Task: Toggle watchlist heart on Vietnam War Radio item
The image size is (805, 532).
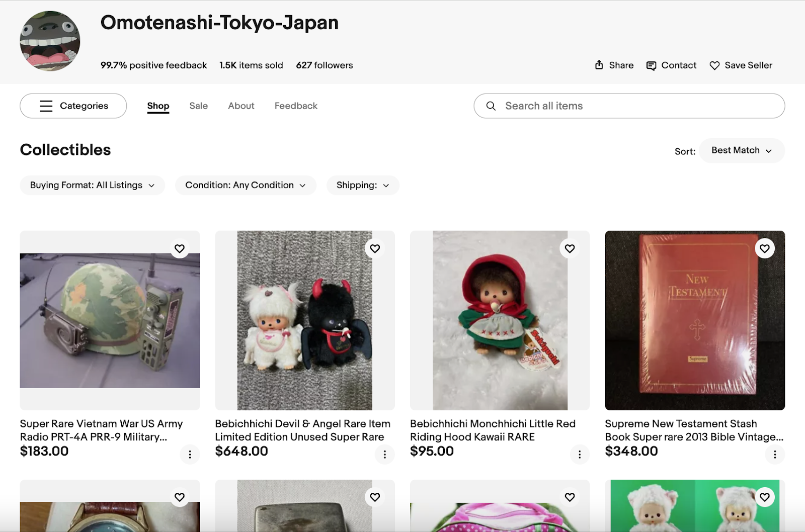Action: click(x=180, y=248)
